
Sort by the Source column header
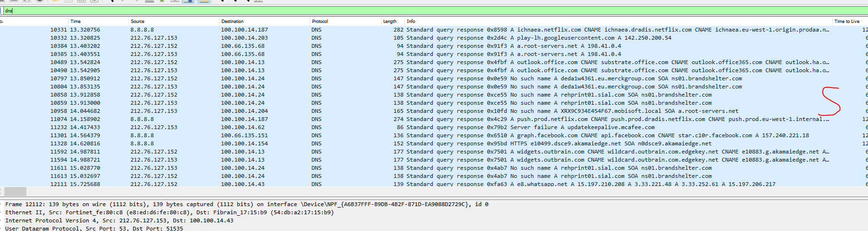pos(174,21)
